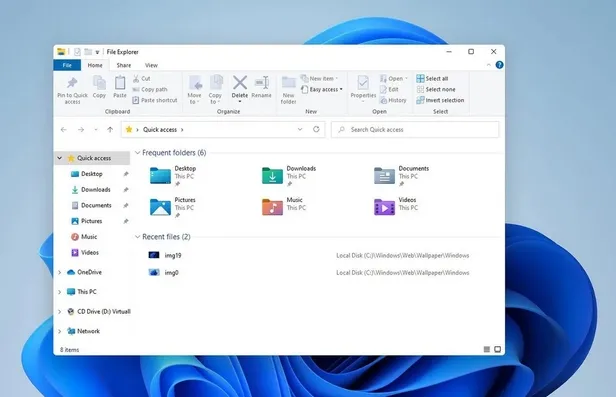This screenshot has height=397, width=616.
Task: Open the quick access toolbar customize arrow
Action: (x=97, y=52)
